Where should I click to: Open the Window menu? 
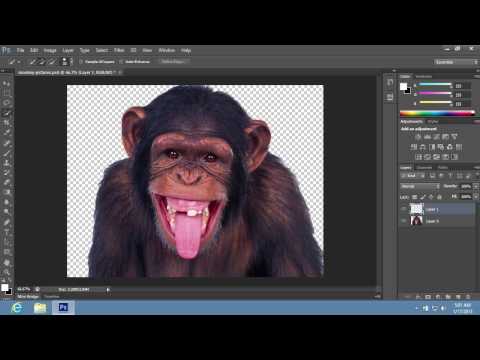(x=167, y=50)
